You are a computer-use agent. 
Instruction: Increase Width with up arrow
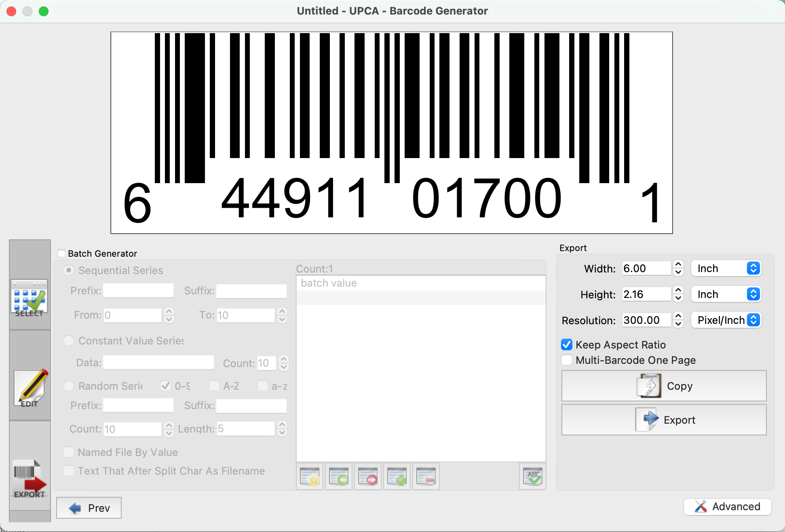coord(678,264)
